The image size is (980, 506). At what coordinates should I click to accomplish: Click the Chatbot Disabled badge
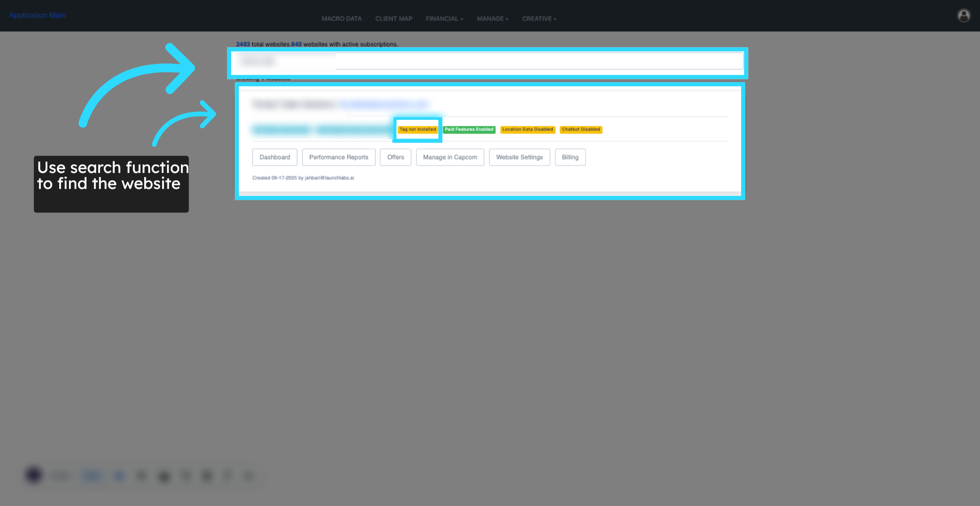point(581,130)
